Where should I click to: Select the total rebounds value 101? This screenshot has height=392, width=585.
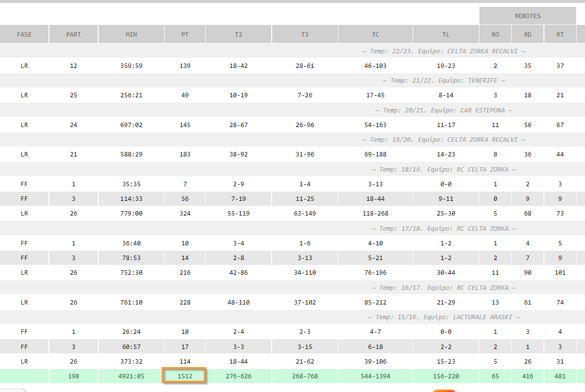(560, 273)
